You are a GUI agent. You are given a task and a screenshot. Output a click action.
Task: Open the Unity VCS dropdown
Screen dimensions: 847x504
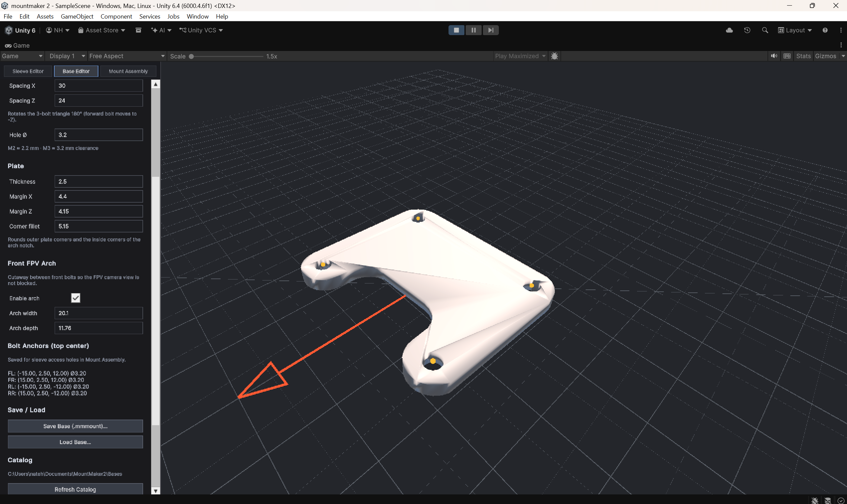pos(201,30)
